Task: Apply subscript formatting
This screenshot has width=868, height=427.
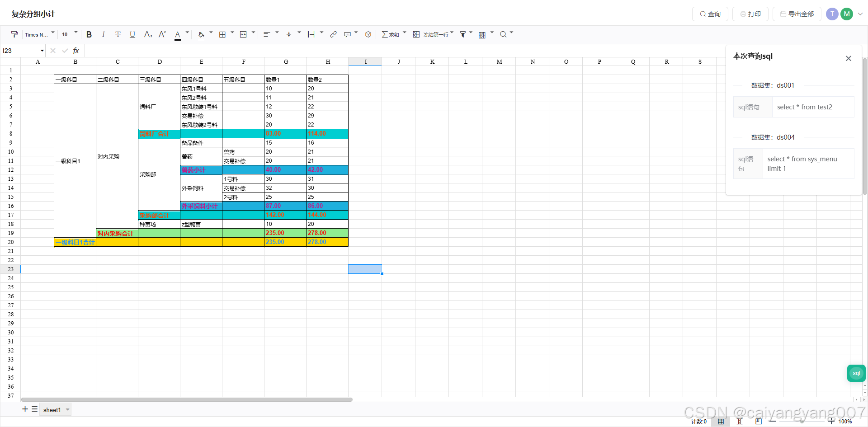Action: tap(148, 34)
